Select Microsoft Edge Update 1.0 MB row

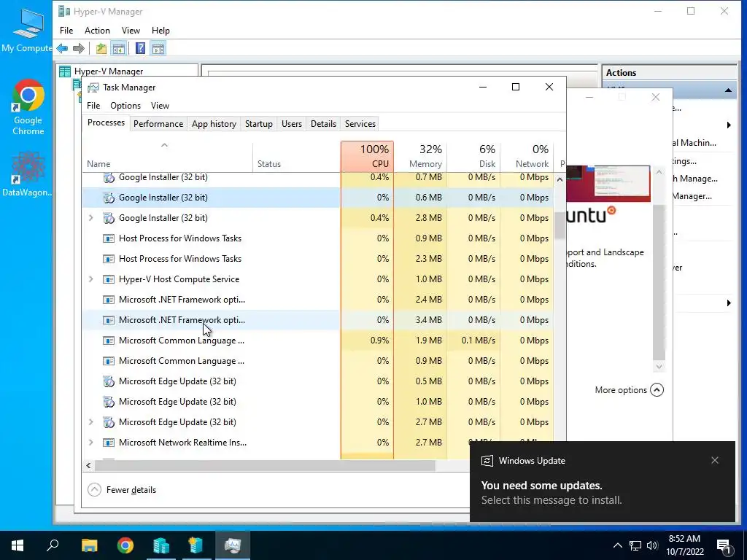[x=318, y=402]
